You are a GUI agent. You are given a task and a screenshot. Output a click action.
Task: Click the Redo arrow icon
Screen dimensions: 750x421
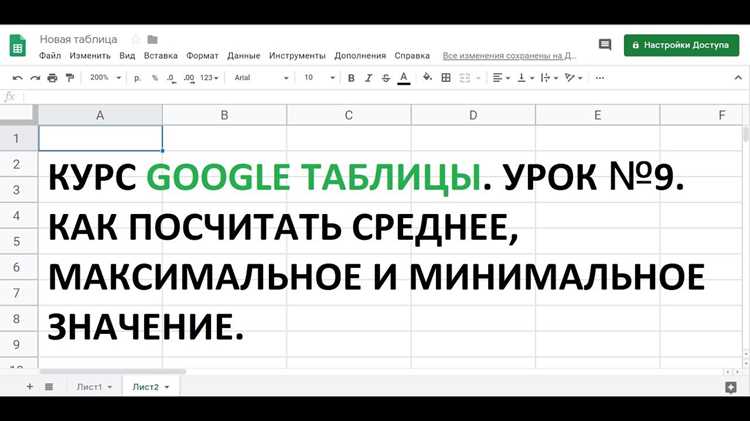click(x=35, y=78)
